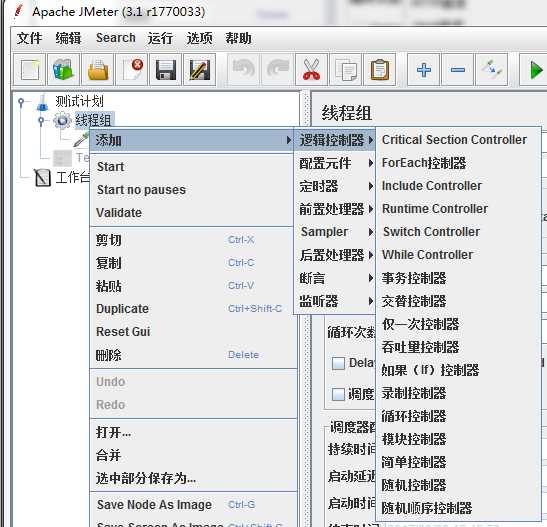Image resolution: width=547 pixels, height=527 pixels.
Task: Add a Switch Controller
Action: (x=458, y=232)
